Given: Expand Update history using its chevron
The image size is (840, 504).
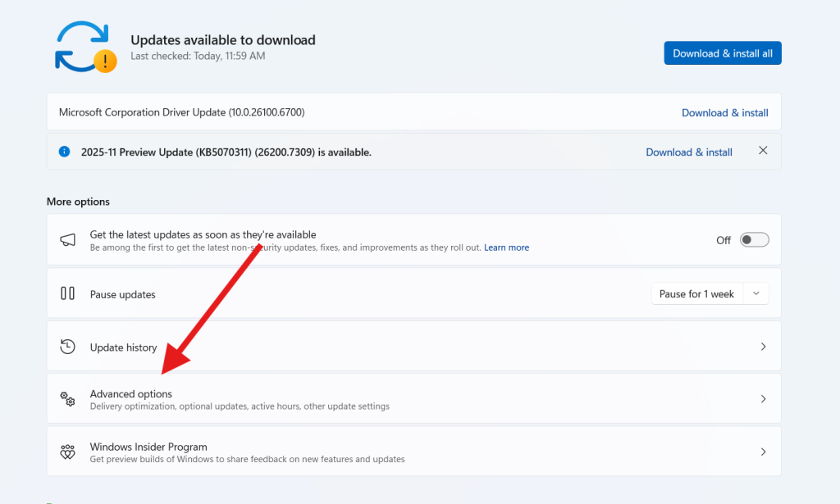Looking at the screenshot, I should pyautogui.click(x=763, y=347).
